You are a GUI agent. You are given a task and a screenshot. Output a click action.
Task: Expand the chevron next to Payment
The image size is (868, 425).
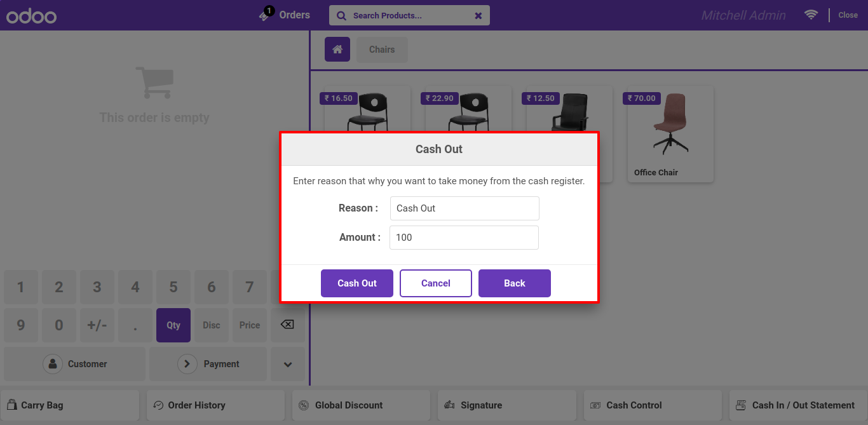click(x=288, y=364)
